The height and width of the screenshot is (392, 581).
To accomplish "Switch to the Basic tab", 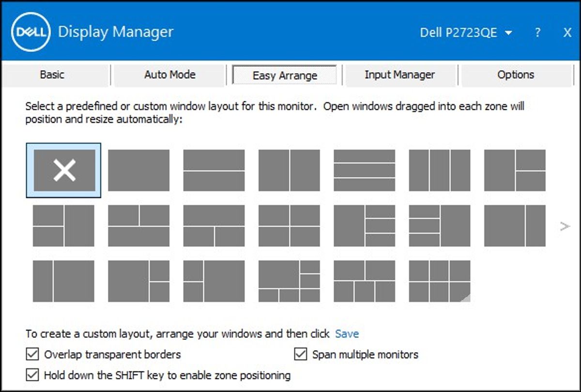I will pyautogui.click(x=52, y=75).
